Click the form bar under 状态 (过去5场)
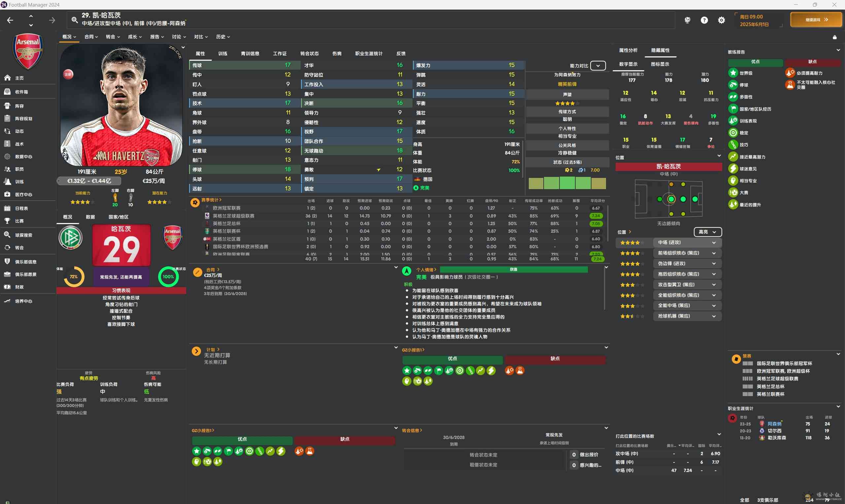Image resolution: width=845 pixels, height=504 pixels. click(567, 183)
